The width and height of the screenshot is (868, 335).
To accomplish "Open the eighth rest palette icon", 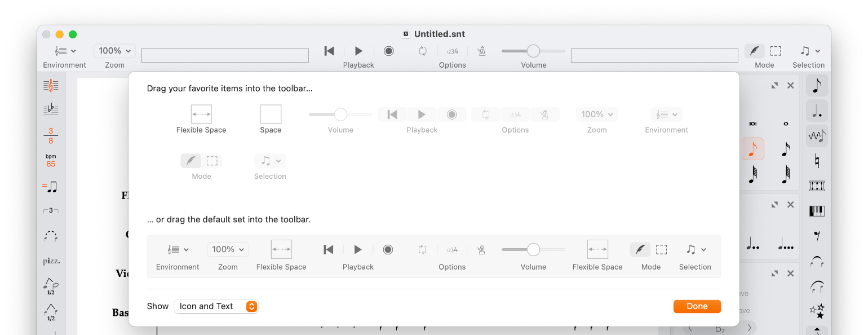I will pyautogui.click(x=817, y=236).
